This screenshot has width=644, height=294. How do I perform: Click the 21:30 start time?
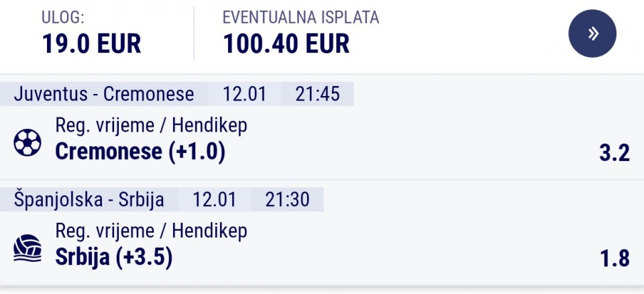pyautogui.click(x=287, y=200)
